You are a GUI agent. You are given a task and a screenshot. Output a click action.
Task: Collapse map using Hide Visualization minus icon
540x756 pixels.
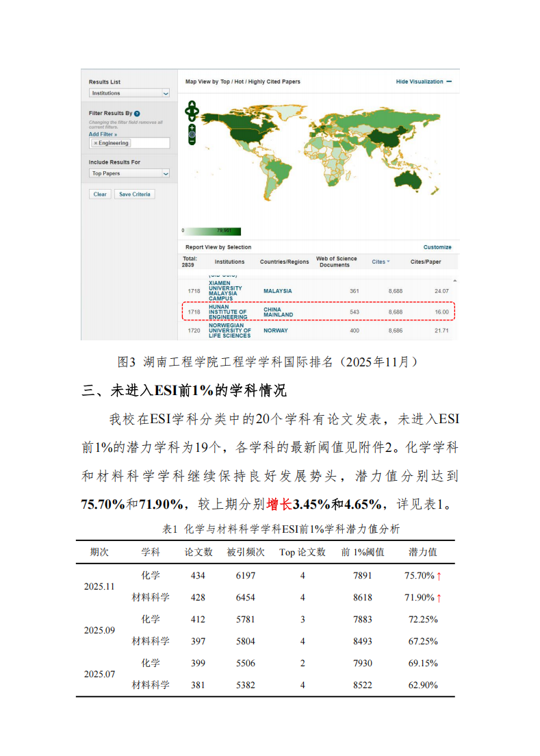tap(449, 81)
